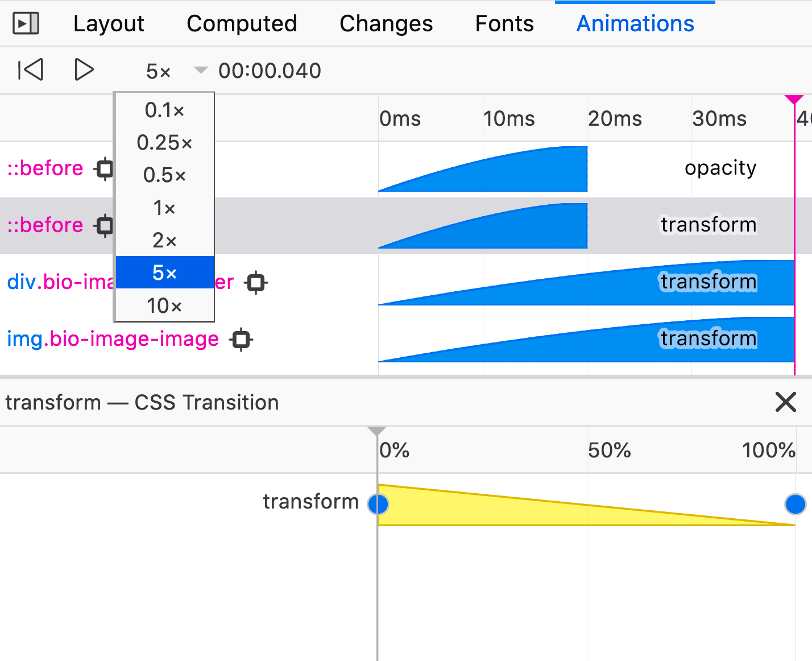Select 10× playback rate option

coord(165,305)
